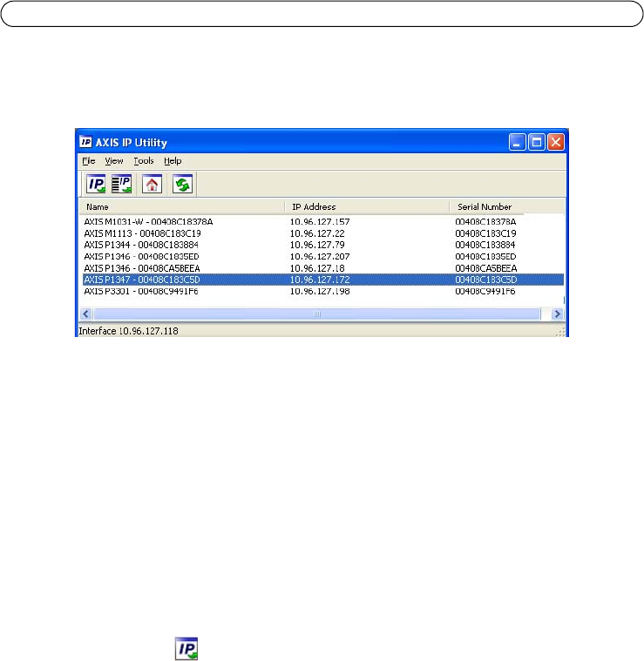Image resolution: width=644 pixels, height=661 pixels.
Task: Click serial number 00408C9491F6 cell
Action: [x=485, y=291]
